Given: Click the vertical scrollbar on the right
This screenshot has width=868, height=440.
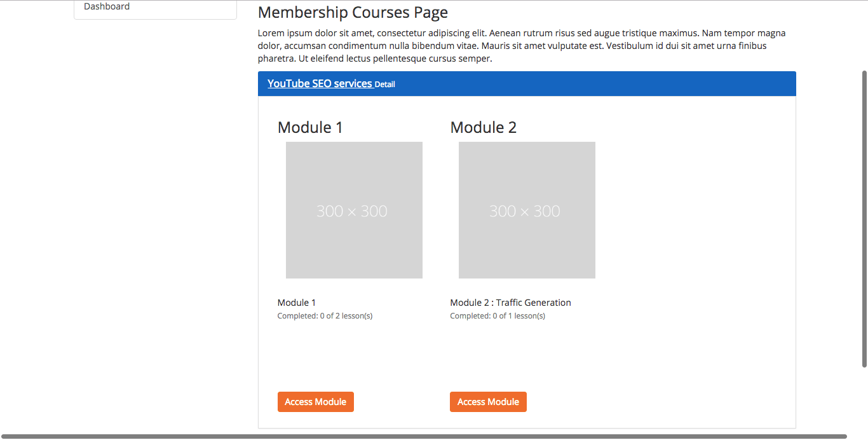Looking at the screenshot, I should [864, 219].
